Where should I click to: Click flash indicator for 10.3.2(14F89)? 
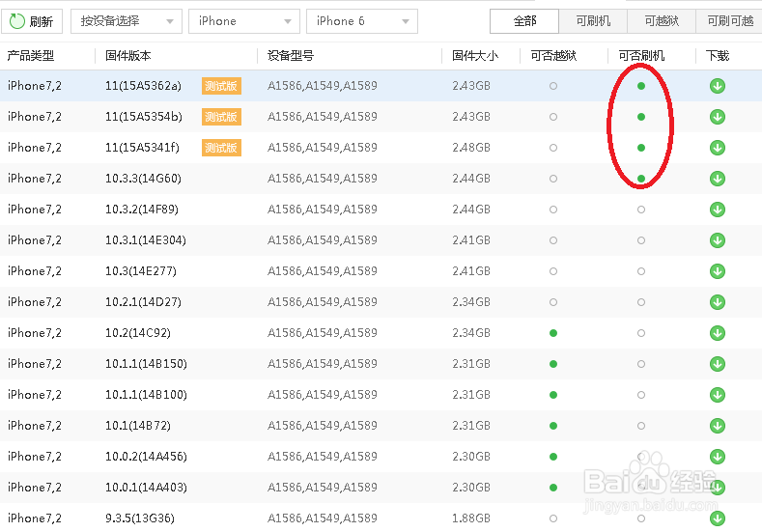[641, 210]
